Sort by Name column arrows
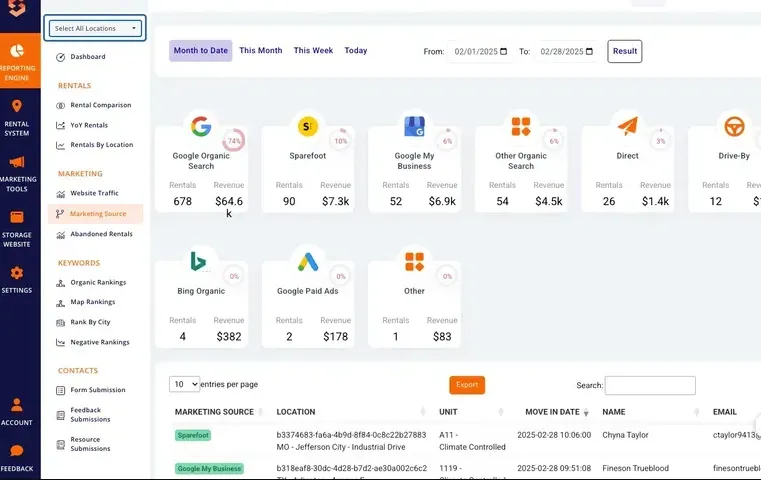The height and width of the screenshot is (480, 761). coord(696,412)
